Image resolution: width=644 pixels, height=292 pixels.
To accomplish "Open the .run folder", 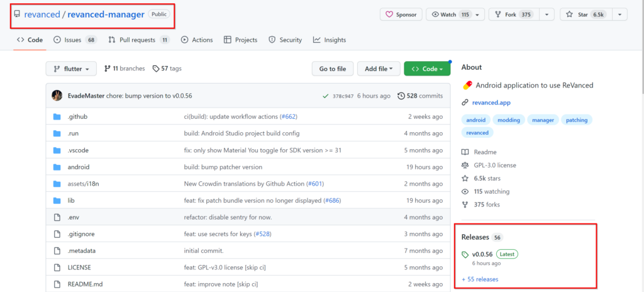I will click(x=74, y=133).
